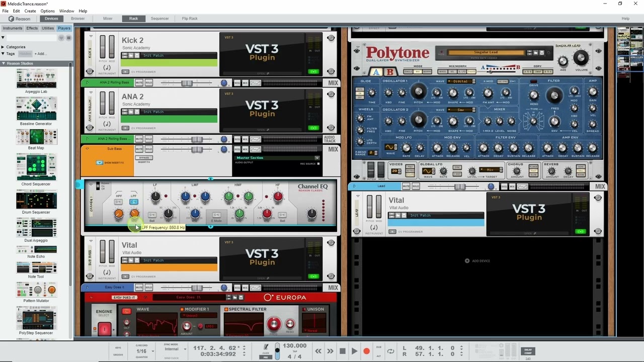The image size is (644, 362).
Task: Click the HPF frequency knob in Channel EQ
Action: [x=119, y=214]
